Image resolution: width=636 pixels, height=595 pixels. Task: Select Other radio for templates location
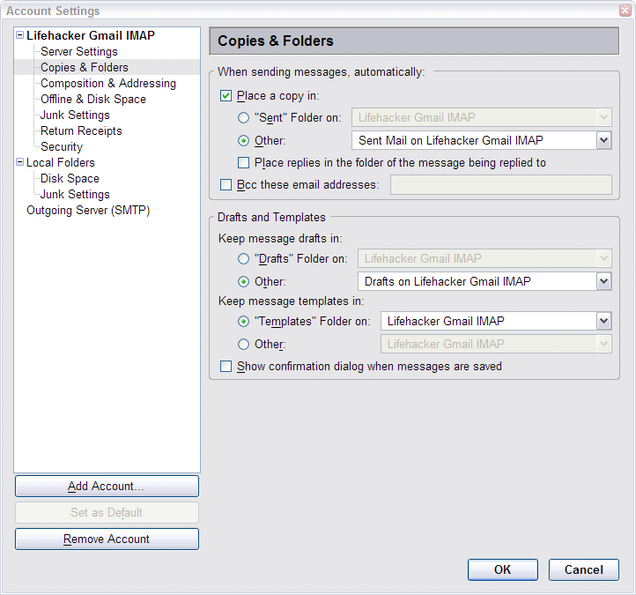click(x=243, y=344)
